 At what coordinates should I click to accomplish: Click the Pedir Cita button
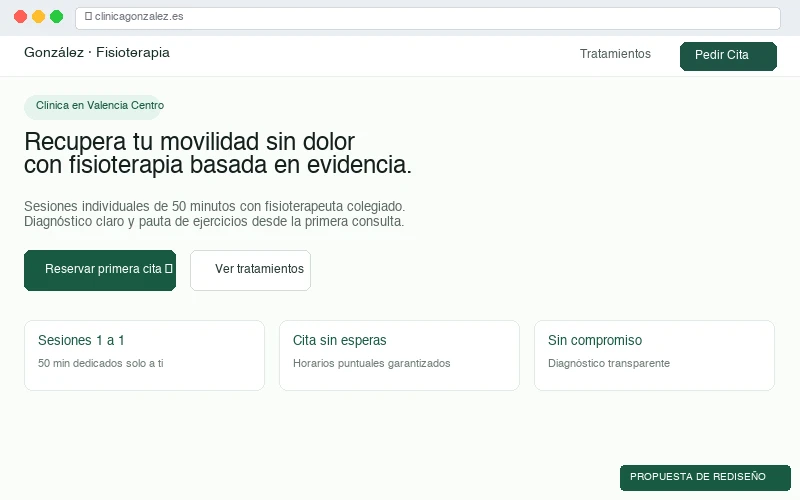tap(728, 56)
